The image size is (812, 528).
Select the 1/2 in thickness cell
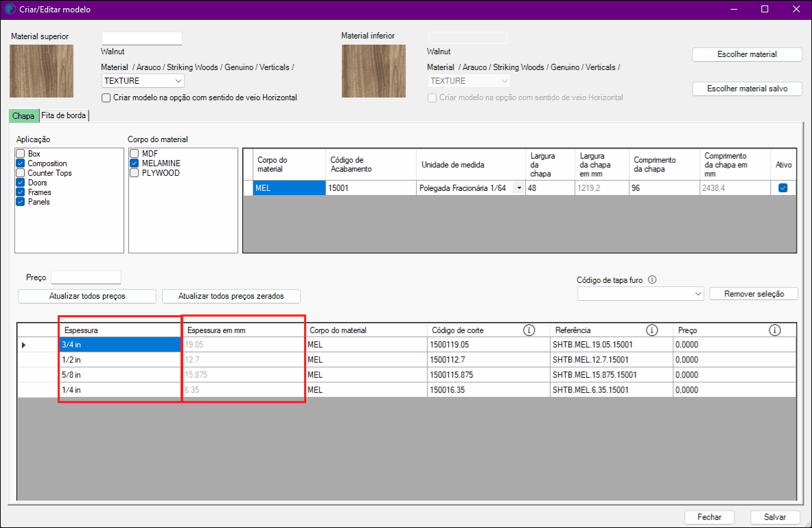(x=120, y=360)
